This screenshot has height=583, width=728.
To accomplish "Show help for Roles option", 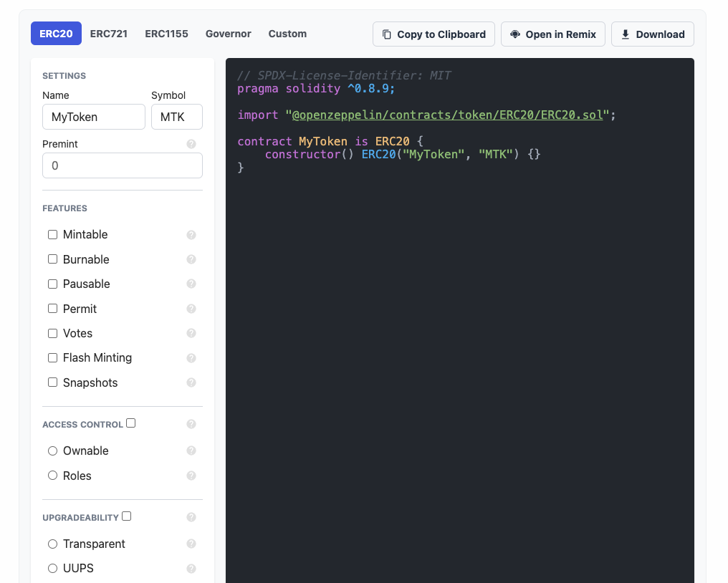I will pyautogui.click(x=191, y=476).
